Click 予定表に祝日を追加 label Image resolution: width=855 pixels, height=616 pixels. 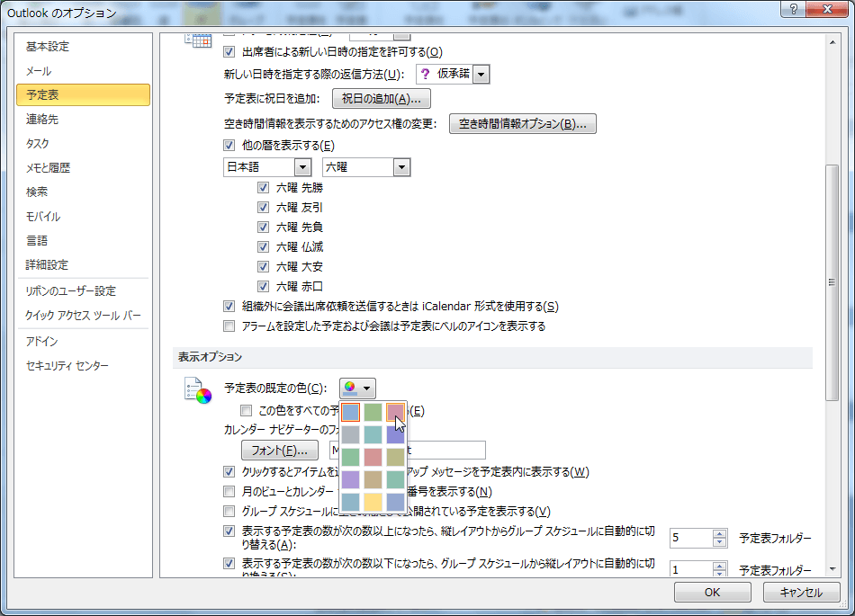click(272, 99)
